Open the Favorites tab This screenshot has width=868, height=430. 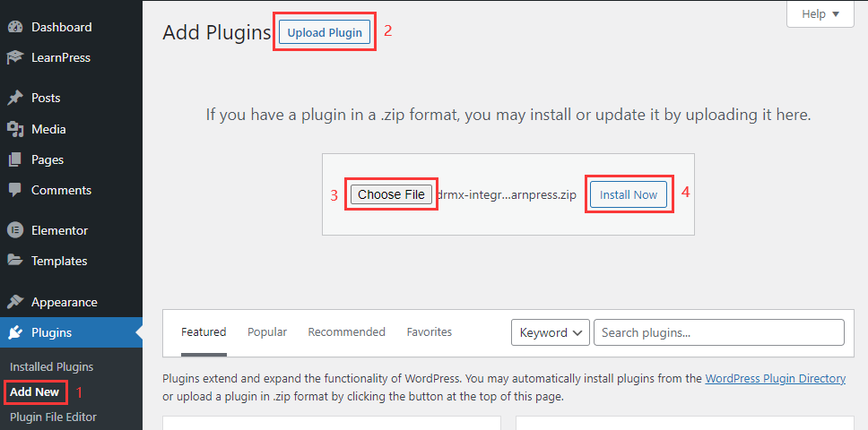[429, 331]
